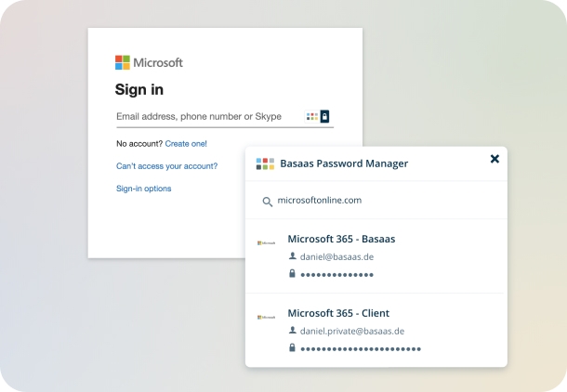Close the Basaas Password Manager popup
This screenshot has height=392, width=567.
pyautogui.click(x=494, y=159)
